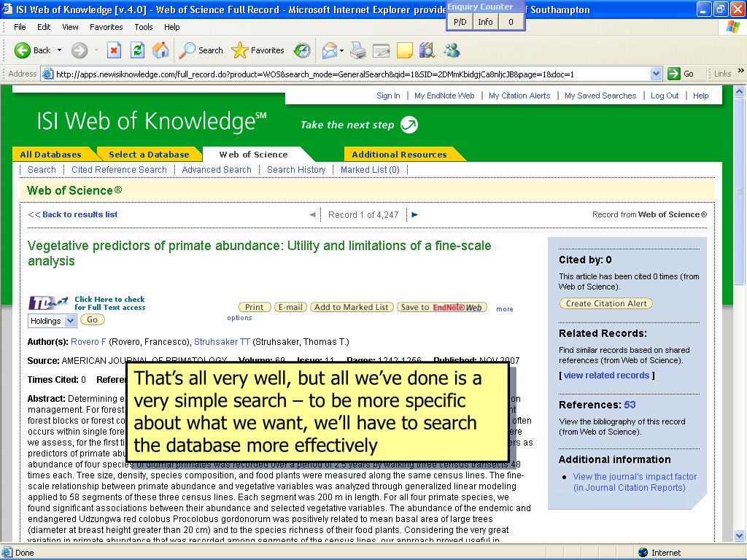Viewport: 747px width, 560px height.
Task: Open the Help menu
Action: [172, 27]
